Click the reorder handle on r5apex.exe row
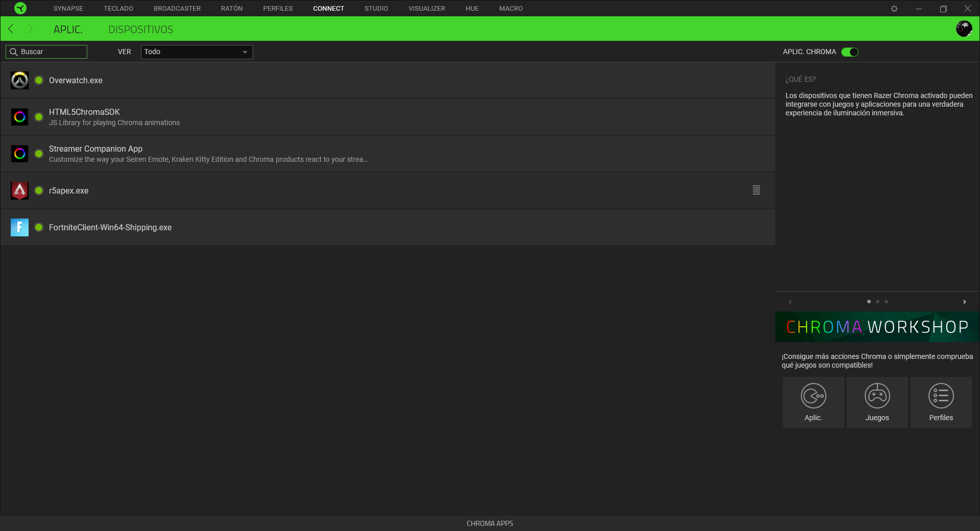Screen dimensions: 980x531 756,190
